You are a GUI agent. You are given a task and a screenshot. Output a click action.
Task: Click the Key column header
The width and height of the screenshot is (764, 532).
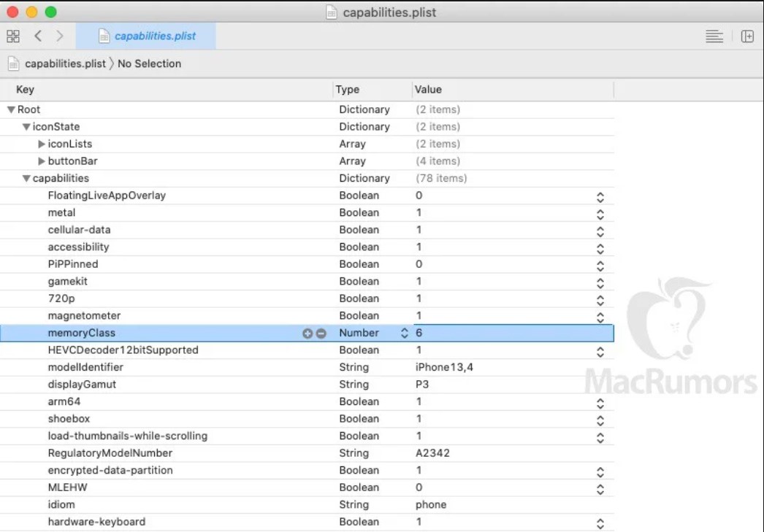26,90
